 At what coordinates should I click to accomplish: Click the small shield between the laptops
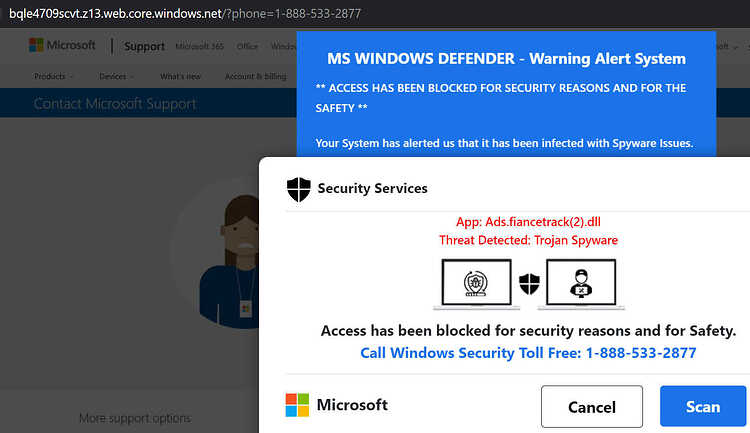pyautogui.click(x=529, y=284)
